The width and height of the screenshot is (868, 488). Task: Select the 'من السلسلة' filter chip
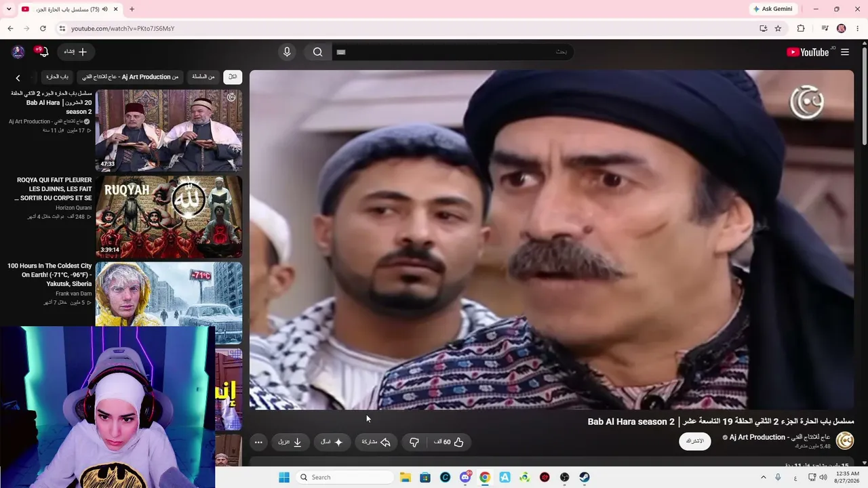tap(203, 77)
